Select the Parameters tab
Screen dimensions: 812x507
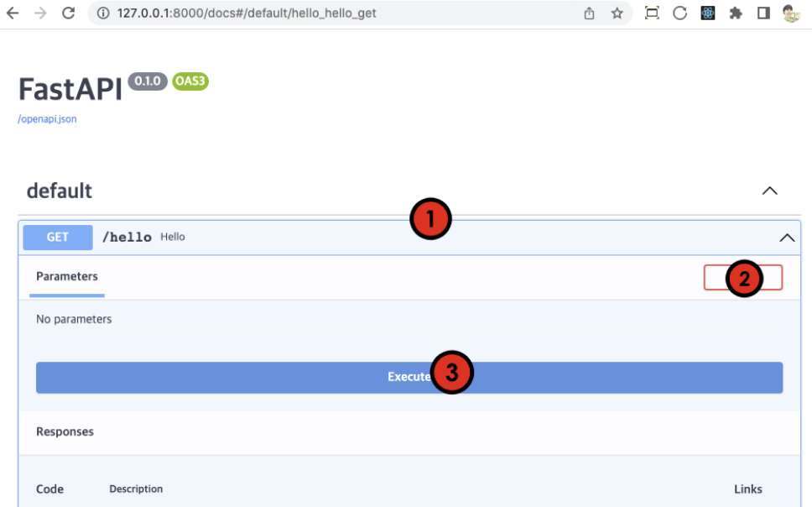click(67, 276)
